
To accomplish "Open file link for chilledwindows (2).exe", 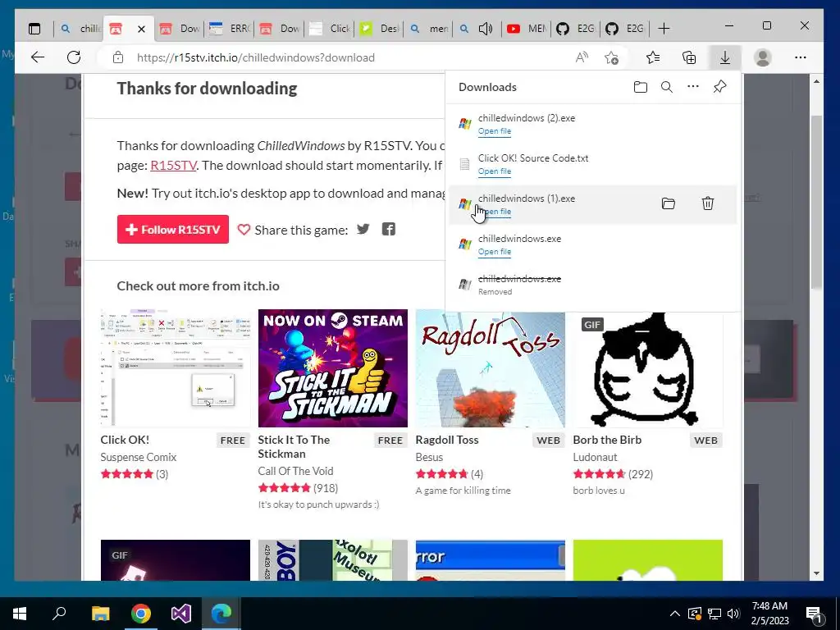I will (494, 131).
